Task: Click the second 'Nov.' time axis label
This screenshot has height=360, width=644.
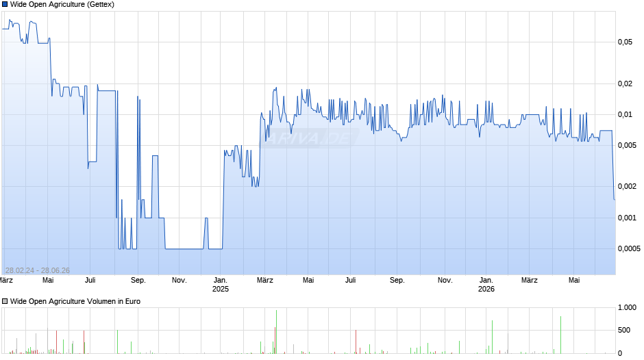Action: (x=445, y=281)
